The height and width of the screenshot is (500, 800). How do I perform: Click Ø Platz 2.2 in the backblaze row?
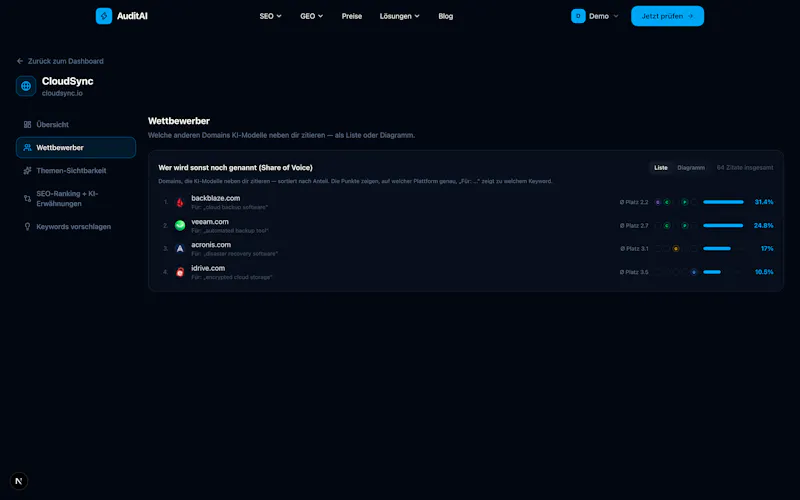[634, 202]
